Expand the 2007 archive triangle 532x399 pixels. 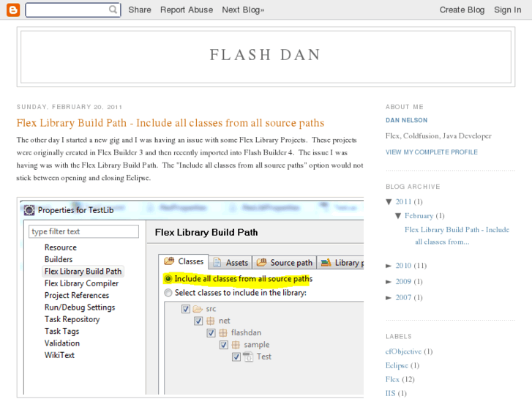(x=389, y=298)
